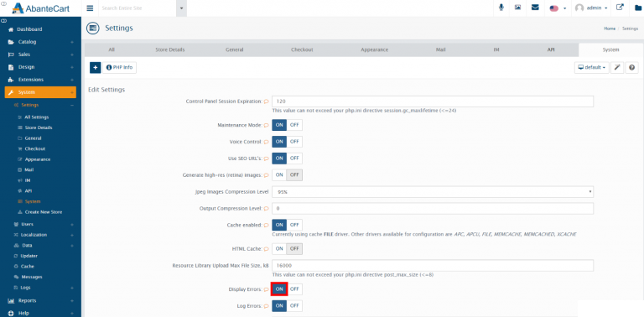
Task: Switch to the All settings tab
Action: tap(112, 49)
